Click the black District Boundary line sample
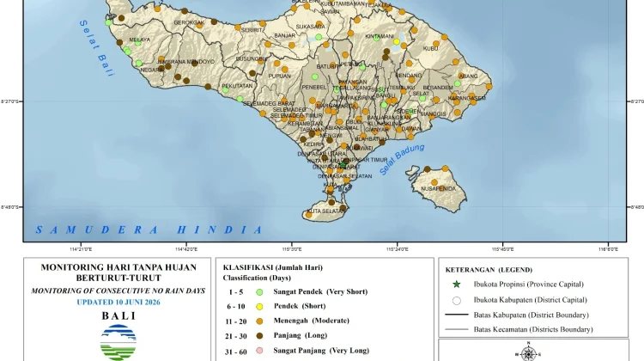The image size is (644, 361). click(x=457, y=315)
